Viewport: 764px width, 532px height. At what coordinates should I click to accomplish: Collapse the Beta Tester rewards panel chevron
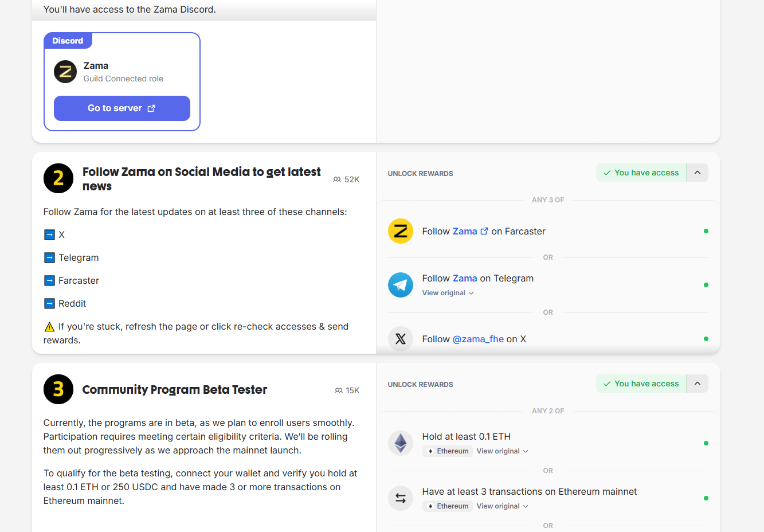pyautogui.click(x=698, y=384)
